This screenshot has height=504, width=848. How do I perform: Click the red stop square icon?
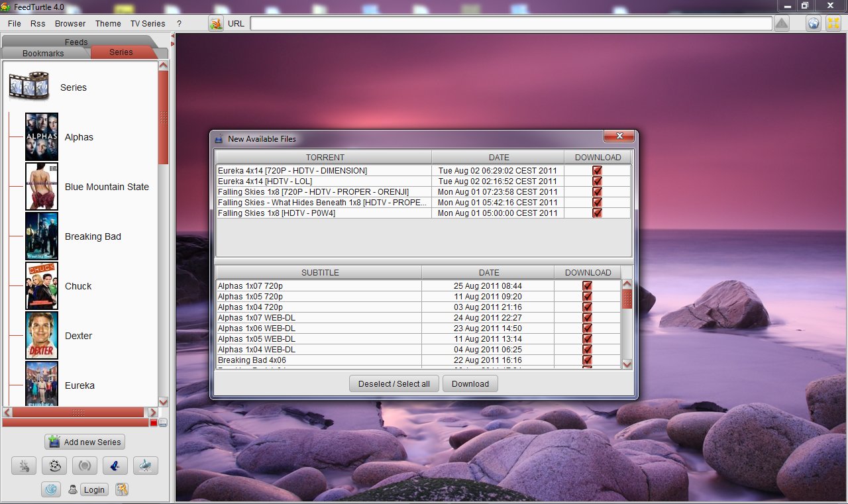[x=154, y=423]
